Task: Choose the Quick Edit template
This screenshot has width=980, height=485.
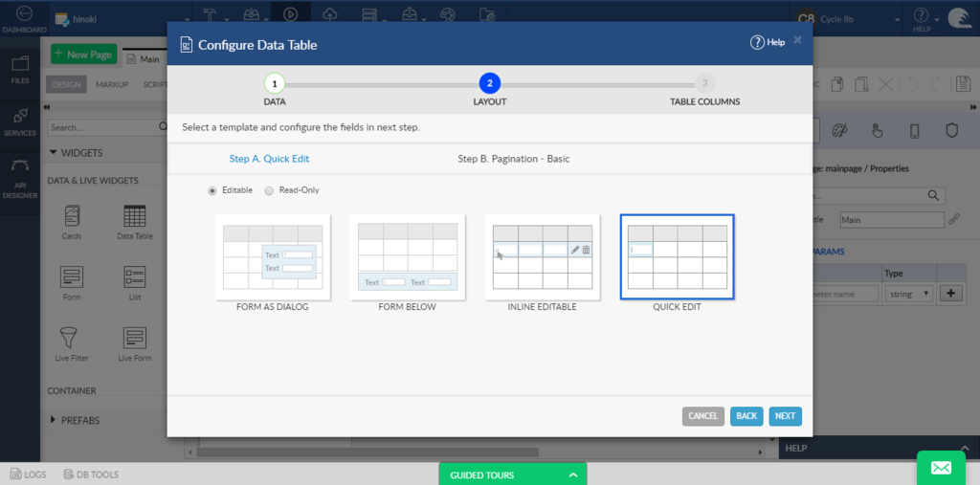Action: tap(677, 257)
